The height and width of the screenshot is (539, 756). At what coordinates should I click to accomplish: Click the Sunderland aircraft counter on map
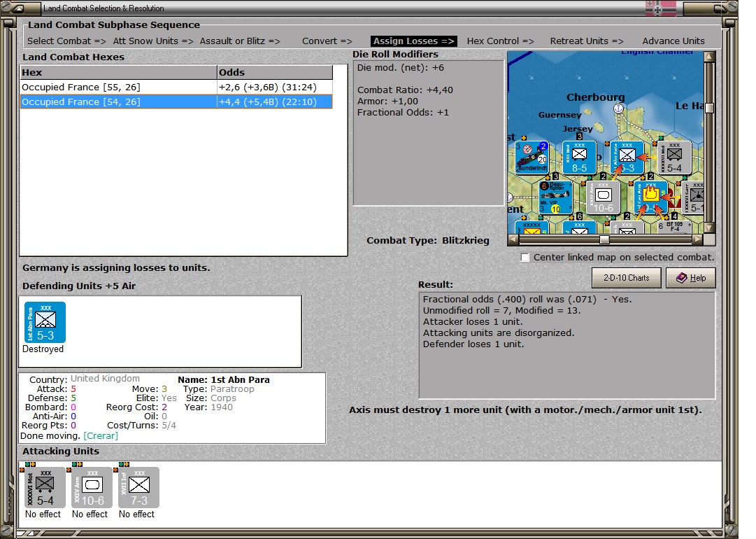532,159
